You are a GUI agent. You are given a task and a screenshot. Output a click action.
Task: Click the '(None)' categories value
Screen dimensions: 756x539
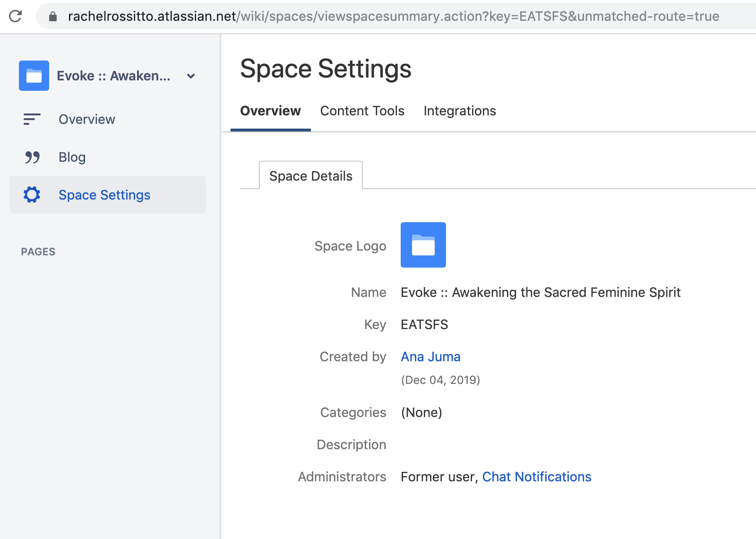(421, 412)
